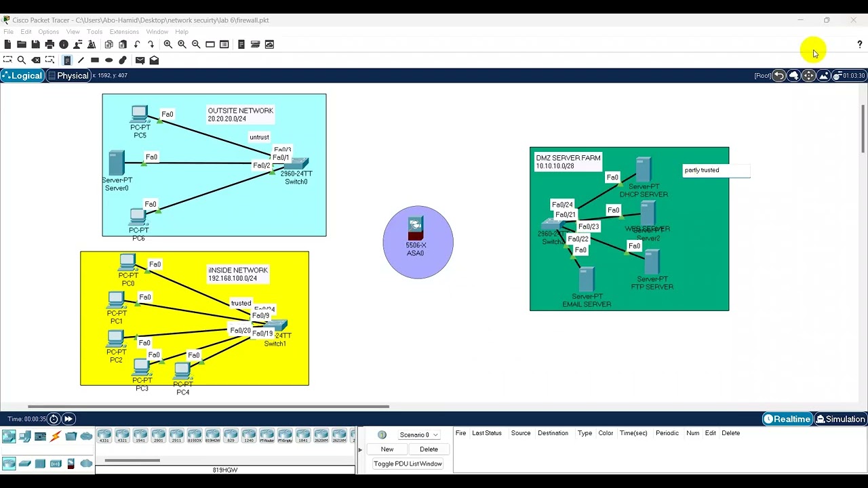Click Toggle PDU List Window button
This screenshot has height=488, width=868.
coord(408,464)
